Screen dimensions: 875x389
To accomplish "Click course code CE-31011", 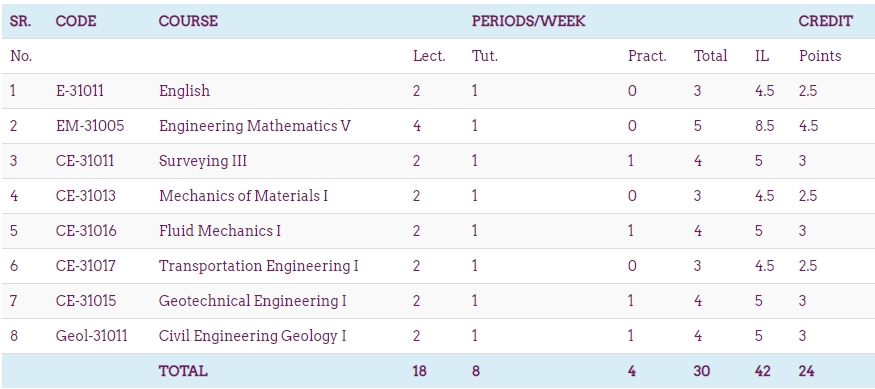I will coord(85,161).
